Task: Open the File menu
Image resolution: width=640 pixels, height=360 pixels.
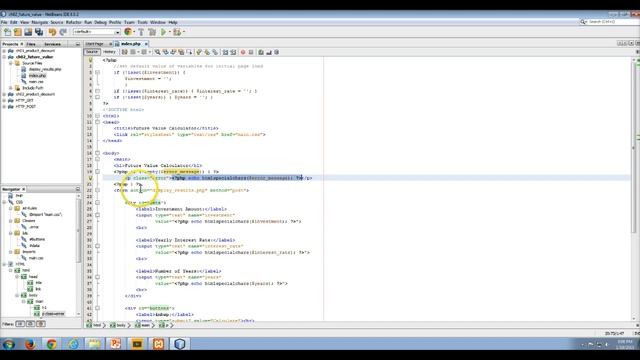Action: (4, 22)
